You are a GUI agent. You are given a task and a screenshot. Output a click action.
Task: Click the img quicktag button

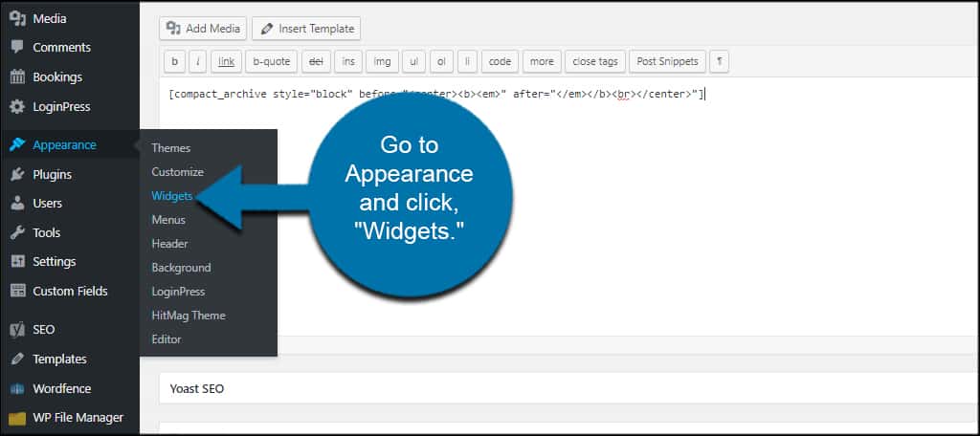(x=382, y=61)
